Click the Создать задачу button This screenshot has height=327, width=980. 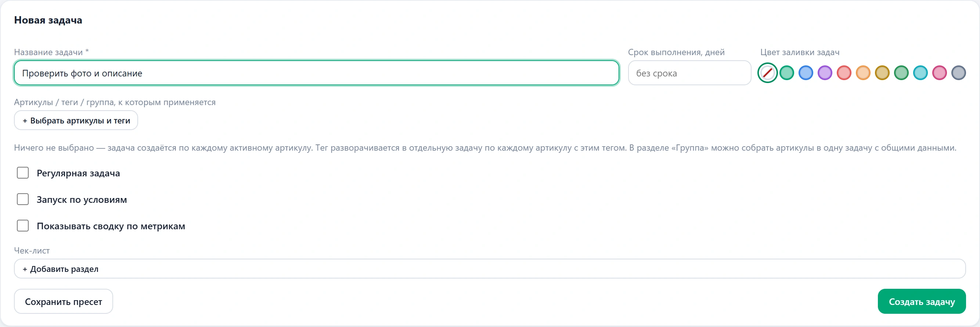point(921,302)
